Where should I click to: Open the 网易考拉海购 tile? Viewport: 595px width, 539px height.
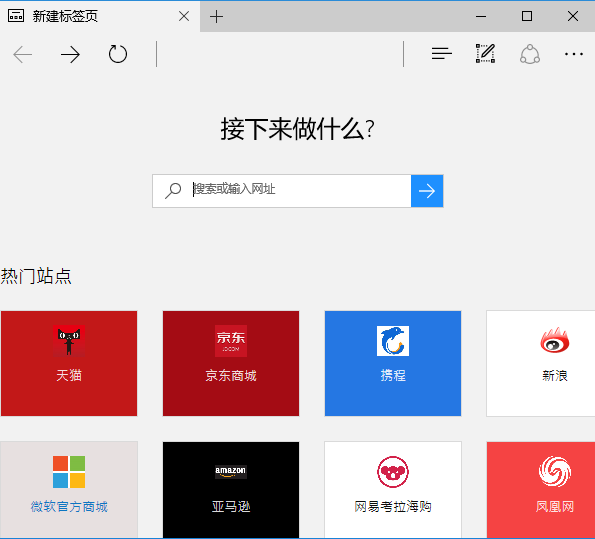tap(393, 489)
